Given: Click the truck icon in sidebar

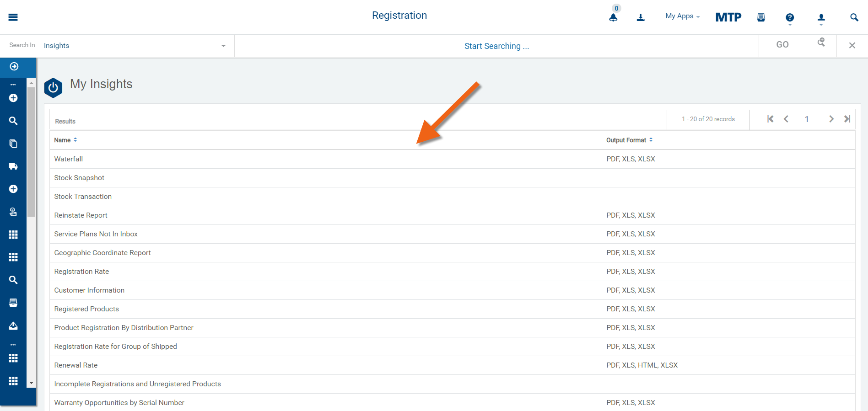Looking at the screenshot, I should coord(13,166).
